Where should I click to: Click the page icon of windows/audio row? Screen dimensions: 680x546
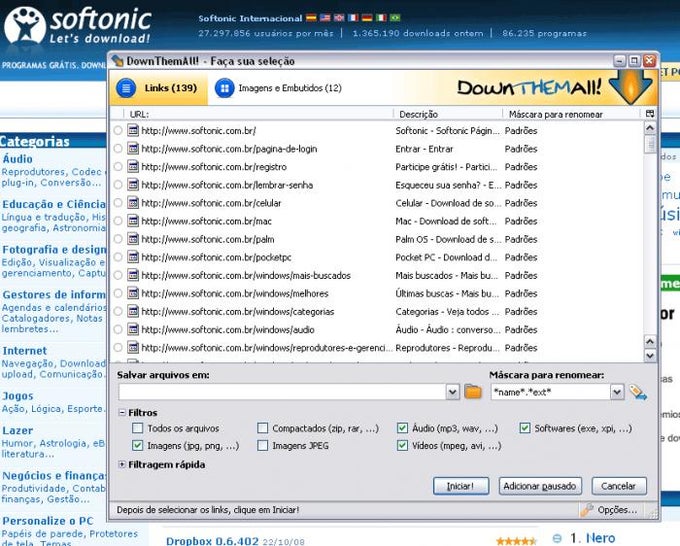pos(133,329)
